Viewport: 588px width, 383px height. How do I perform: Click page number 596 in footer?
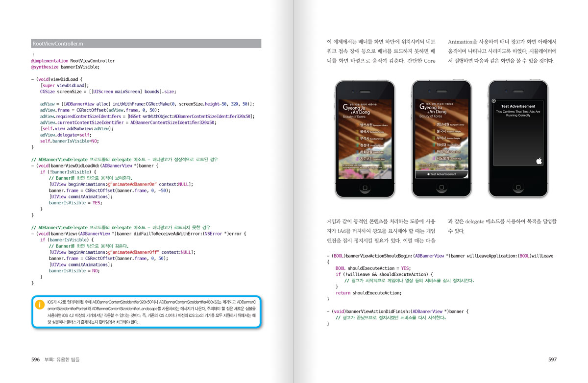pos(35,359)
